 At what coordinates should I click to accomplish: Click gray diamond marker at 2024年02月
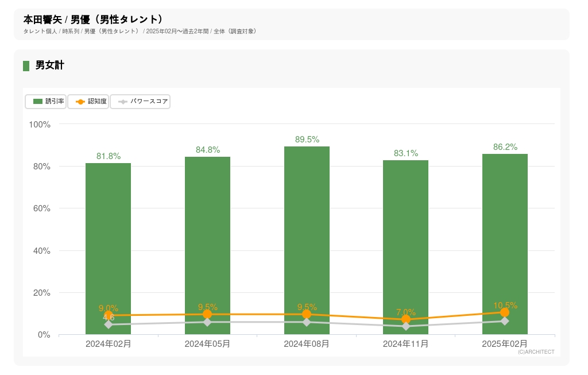click(109, 324)
